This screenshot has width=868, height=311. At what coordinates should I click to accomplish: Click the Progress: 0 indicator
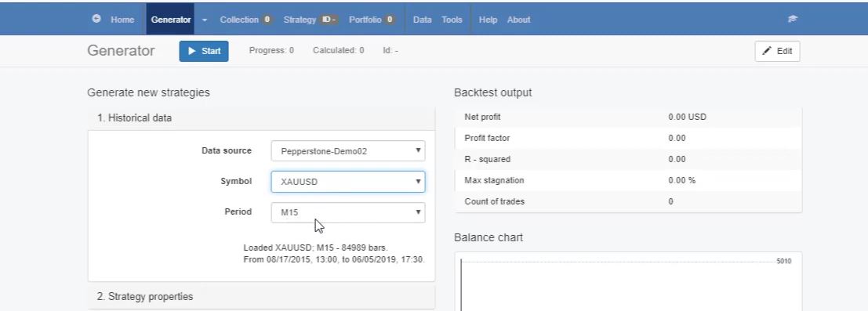coord(271,50)
